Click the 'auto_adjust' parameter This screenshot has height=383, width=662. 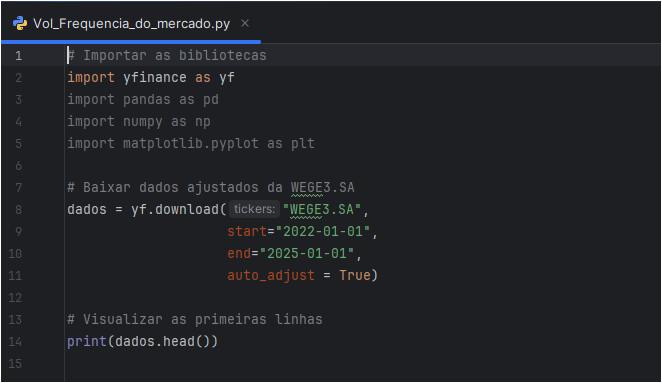pyautogui.click(x=271, y=275)
